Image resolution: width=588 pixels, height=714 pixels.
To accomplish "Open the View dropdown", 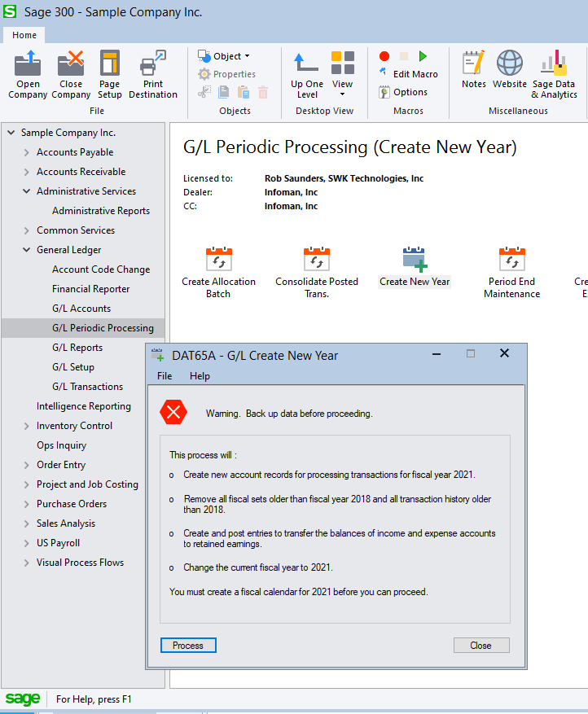I will pyautogui.click(x=343, y=74).
